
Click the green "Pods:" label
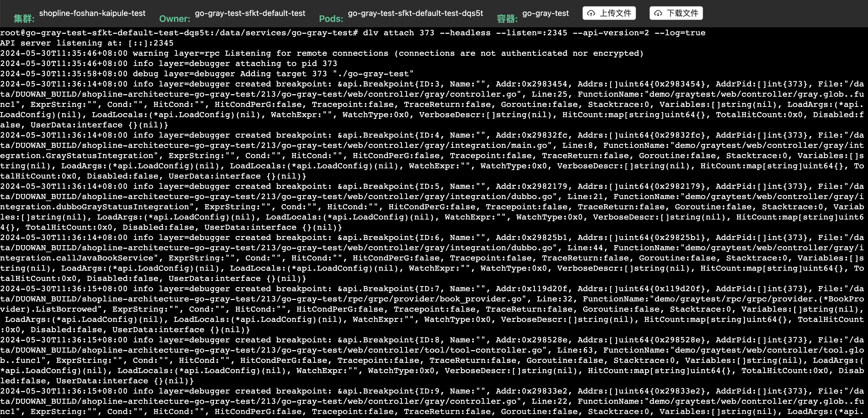[331, 18]
